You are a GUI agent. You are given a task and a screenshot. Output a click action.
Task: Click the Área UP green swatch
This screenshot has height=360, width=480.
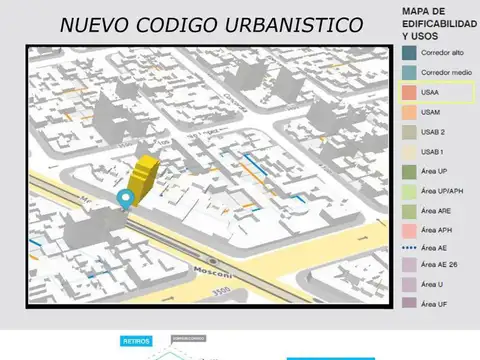point(409,172)
